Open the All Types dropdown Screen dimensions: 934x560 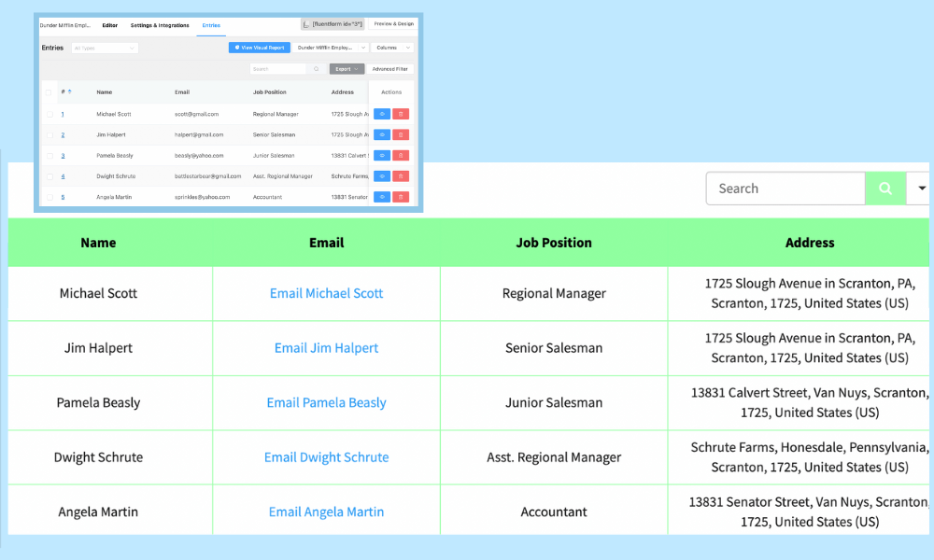(105, 49)
